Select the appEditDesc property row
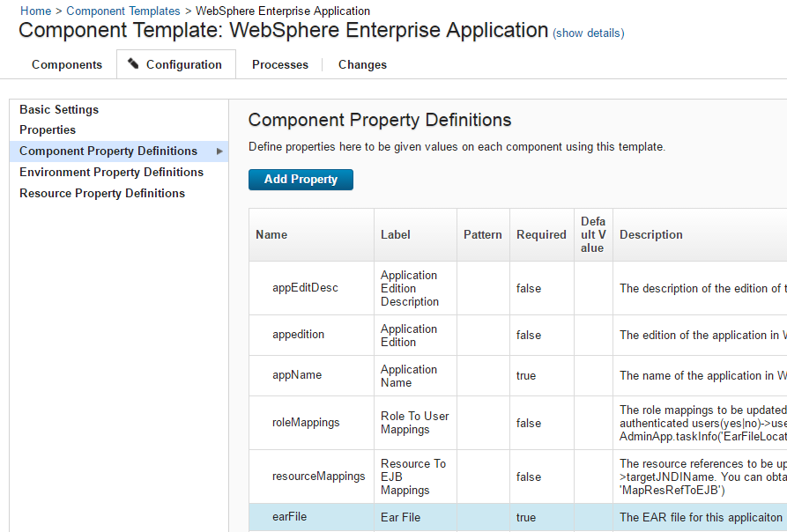 point(305,288)
